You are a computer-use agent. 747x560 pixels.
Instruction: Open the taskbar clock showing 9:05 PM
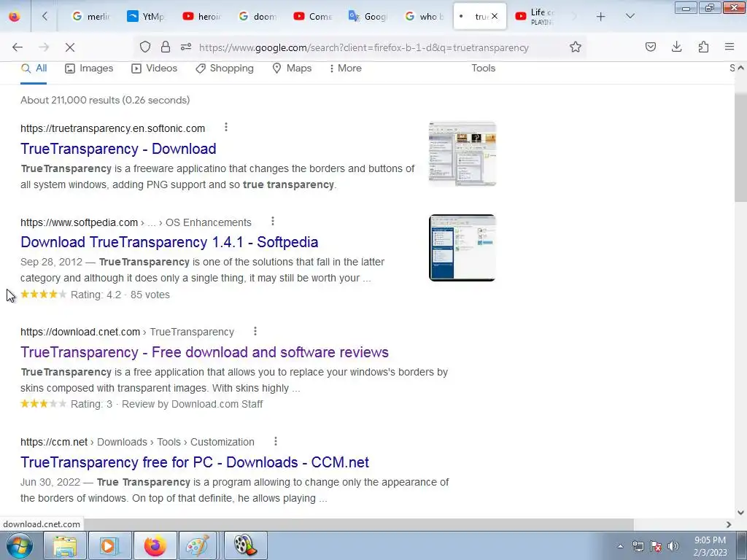click(x=710, y=546)
